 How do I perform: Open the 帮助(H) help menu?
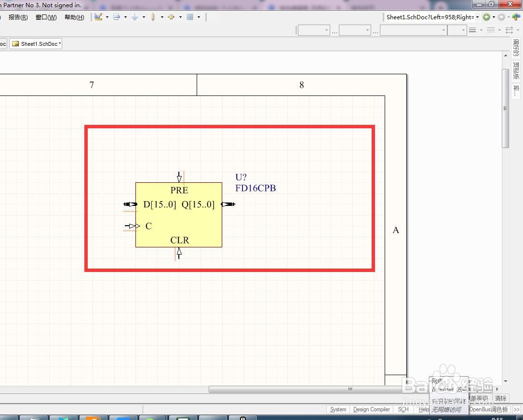74,17
